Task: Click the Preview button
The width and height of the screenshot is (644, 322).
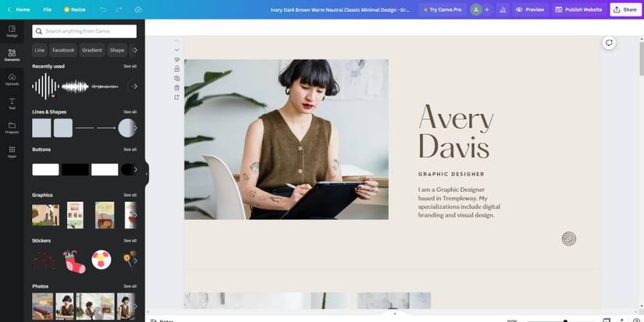Action: 530,9
